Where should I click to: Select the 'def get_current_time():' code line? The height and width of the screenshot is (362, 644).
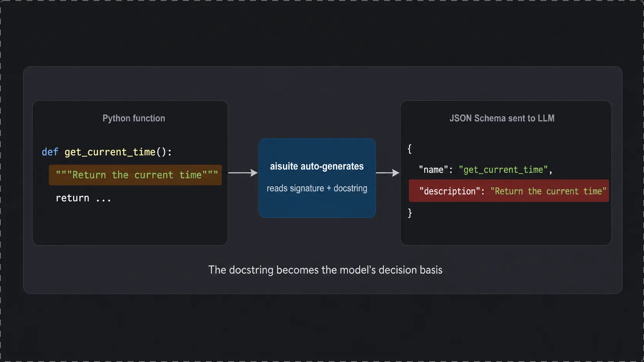pyautogui.click(x=107, y=152)
